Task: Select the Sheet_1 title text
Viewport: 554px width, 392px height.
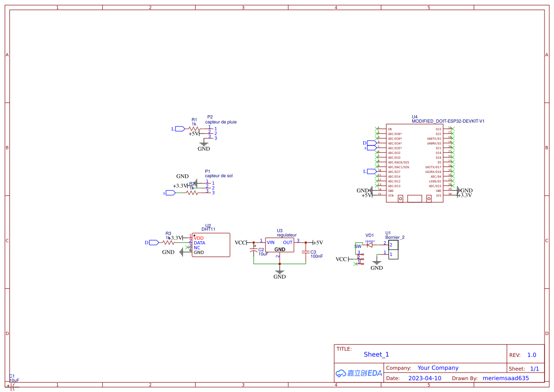Action: pos(376,355)
